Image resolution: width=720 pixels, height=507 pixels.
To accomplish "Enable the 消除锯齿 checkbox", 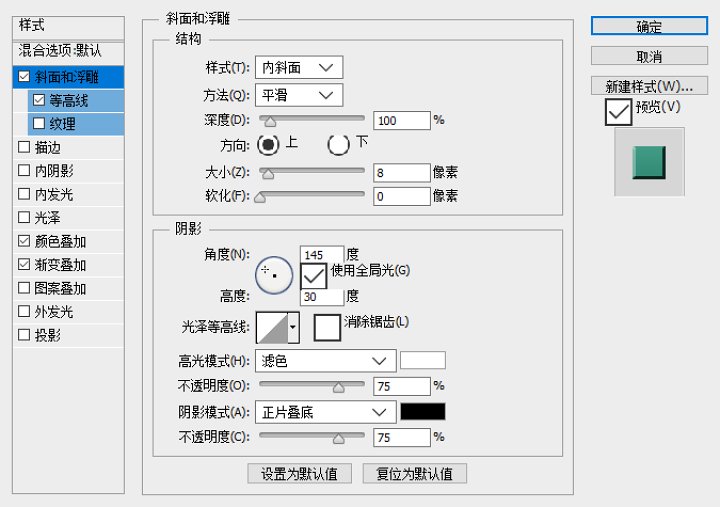I will pyautogui.click(x=328, y=327).
